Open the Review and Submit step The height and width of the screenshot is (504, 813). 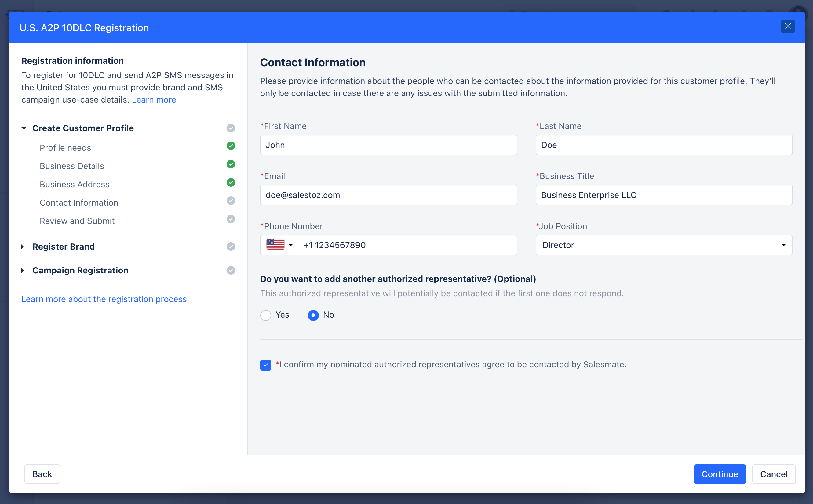[x=77, y=221]
